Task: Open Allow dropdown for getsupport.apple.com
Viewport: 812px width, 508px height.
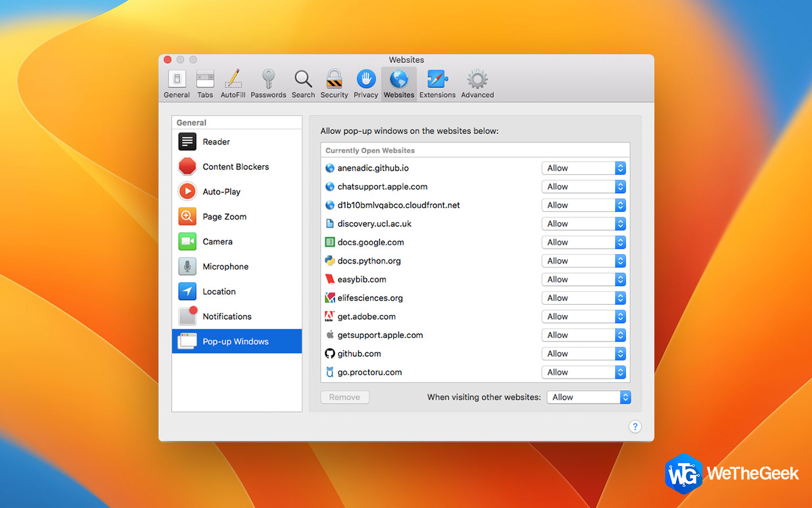Action: tap(584, 335)
